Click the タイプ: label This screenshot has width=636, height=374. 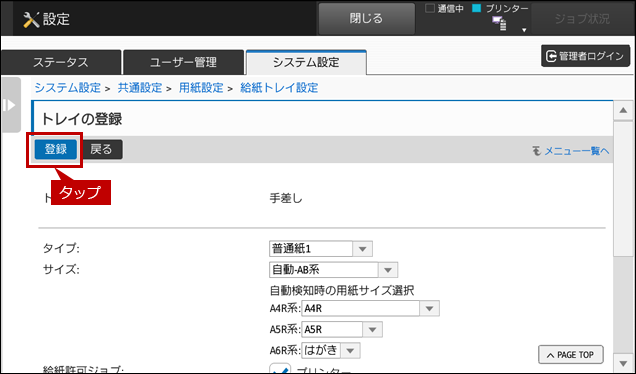coord(61,248)
